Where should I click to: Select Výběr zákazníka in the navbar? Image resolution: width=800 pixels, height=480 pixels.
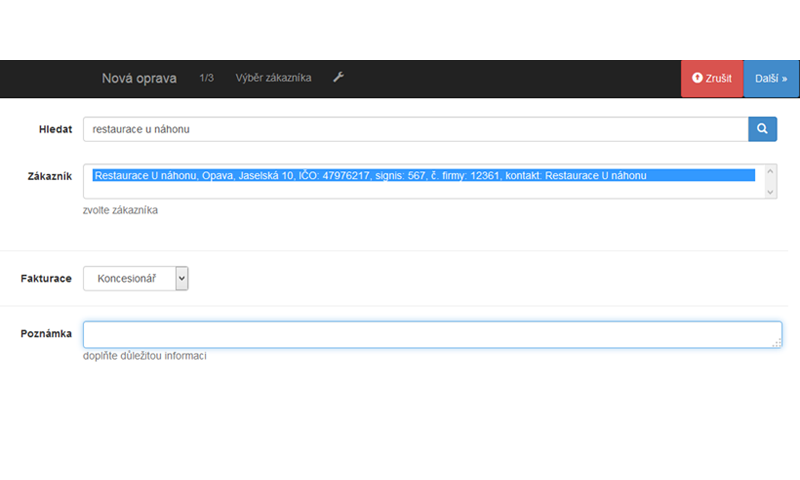273,78
